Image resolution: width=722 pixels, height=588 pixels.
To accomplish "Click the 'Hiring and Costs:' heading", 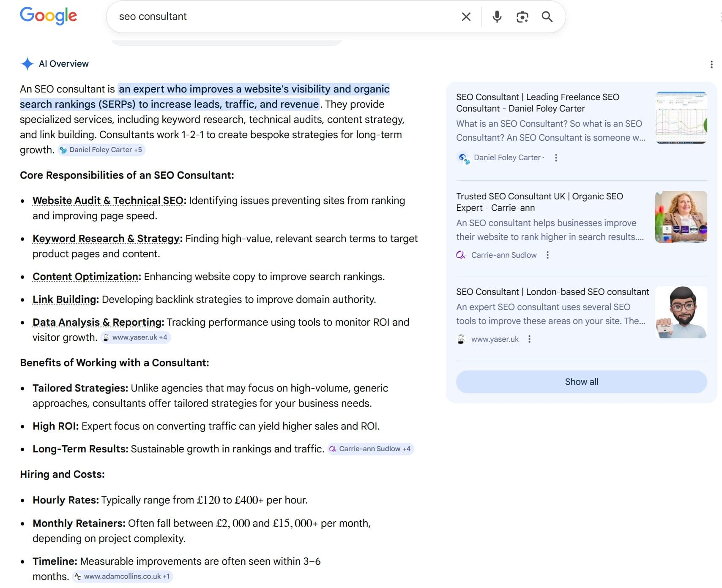I will [62, 474].
